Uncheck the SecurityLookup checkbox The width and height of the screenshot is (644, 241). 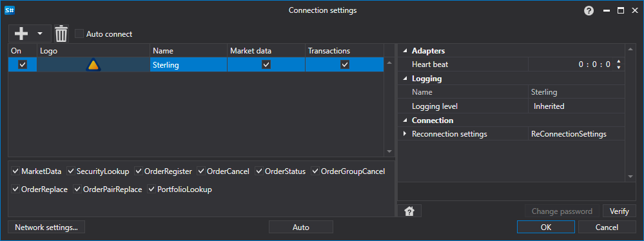click(x=71, y=171)
